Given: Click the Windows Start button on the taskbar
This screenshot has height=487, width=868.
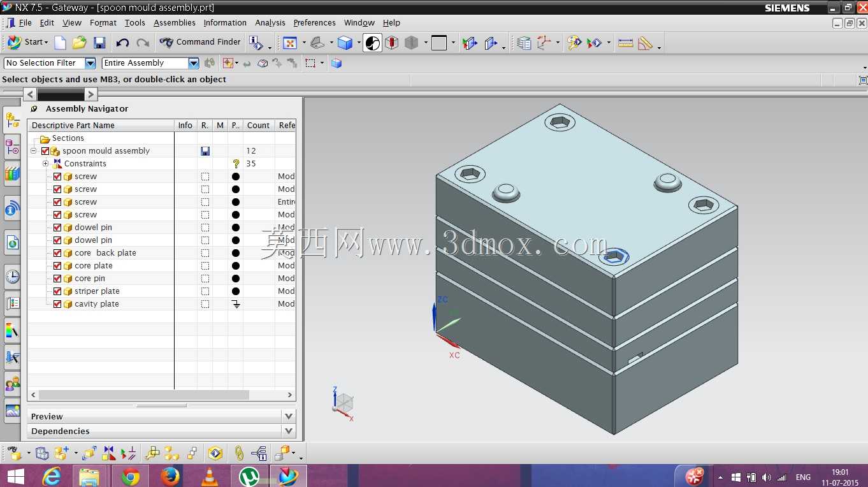Looking at the screenshot, I should pos(15,476).
